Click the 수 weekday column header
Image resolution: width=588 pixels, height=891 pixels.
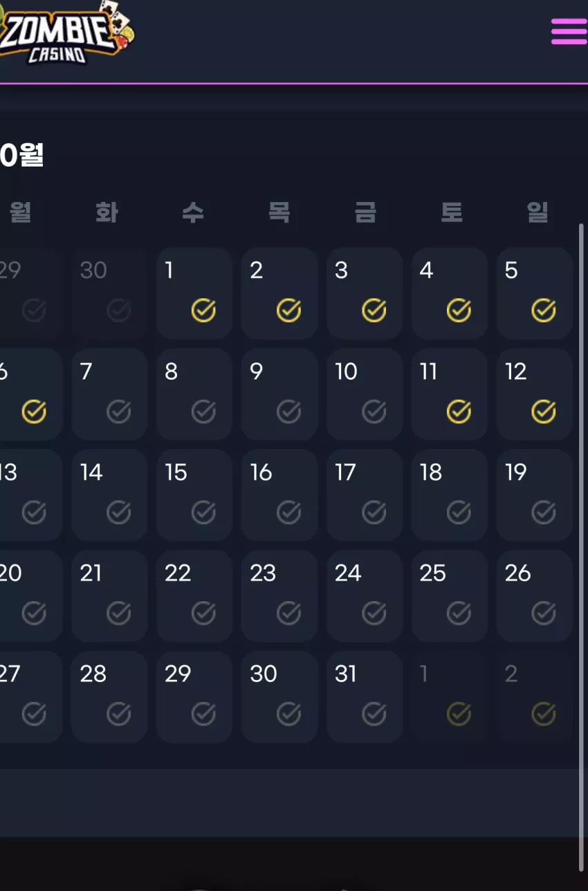[193, 212]
